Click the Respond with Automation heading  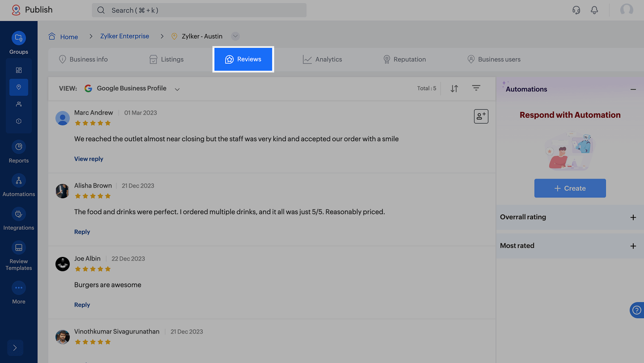[x=570, y=115]
